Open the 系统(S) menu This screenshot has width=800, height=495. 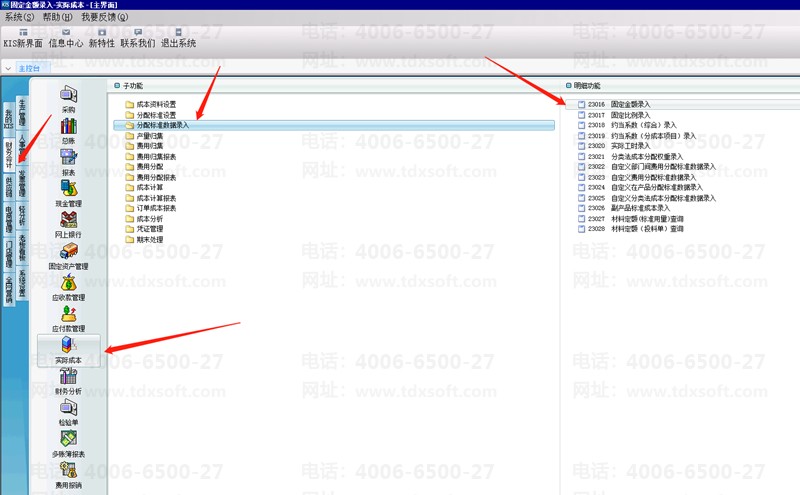point(19,17)
